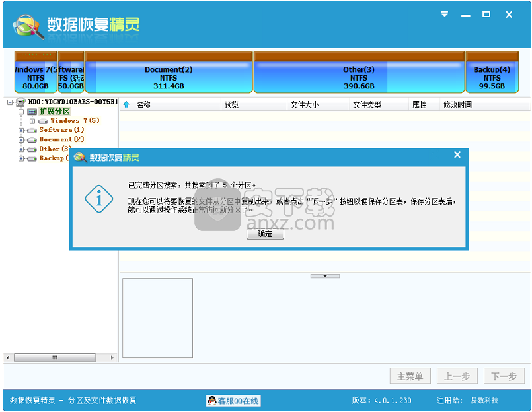
Task: Click the drive icon beside Windows 7(5)
Action: click(43, 121)
